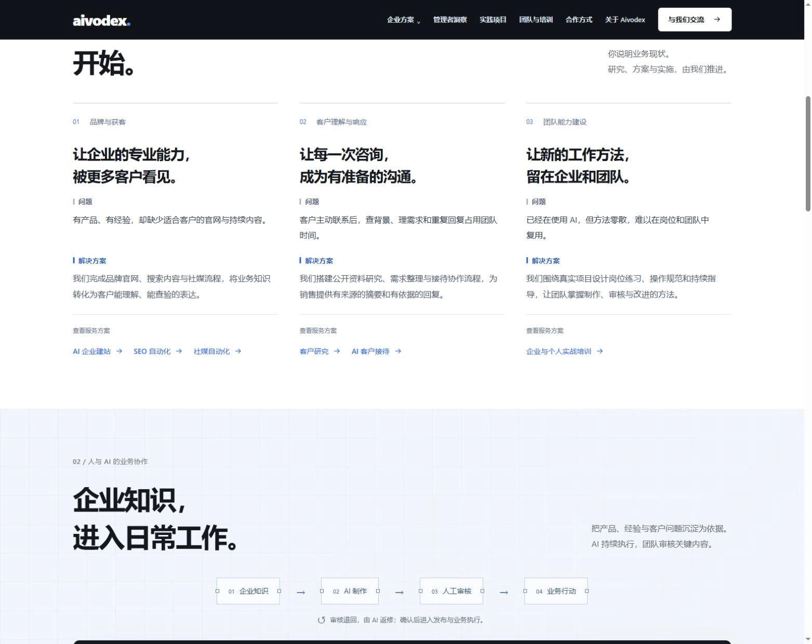Click the page's vertical scrollbar thumb
This screenshot has height=644, width=812.
(x=808, y=153)
